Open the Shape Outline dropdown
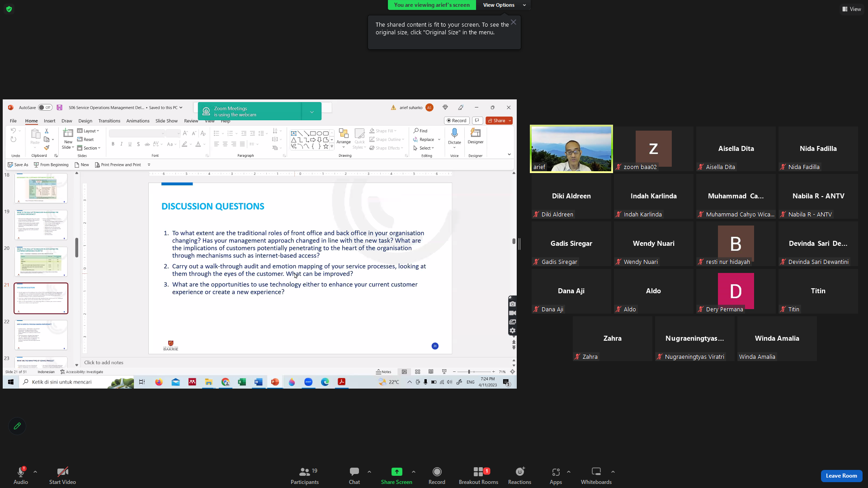 pos(387,140)
